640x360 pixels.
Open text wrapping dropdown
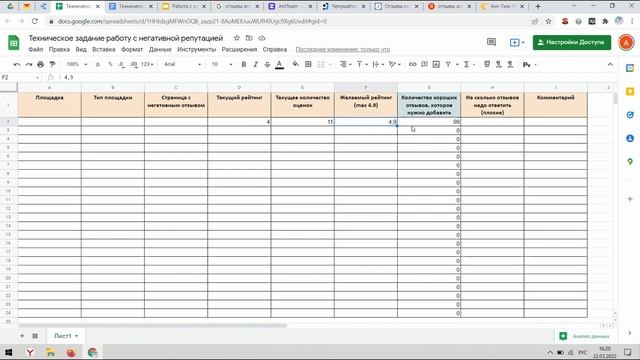coord(378,64)
